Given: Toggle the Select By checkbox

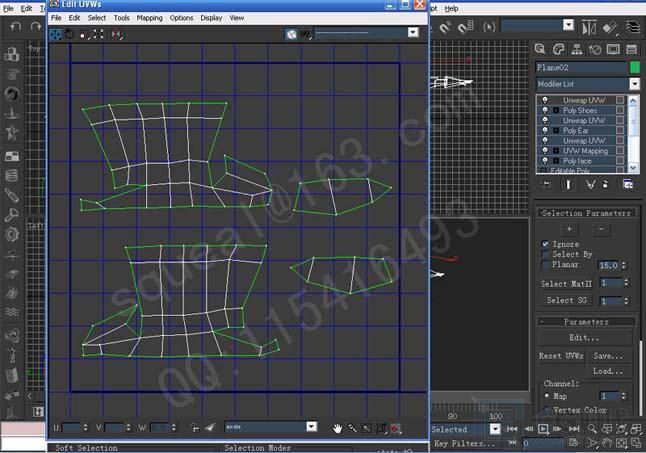Looking at the screenshot, I should (545, 254).
